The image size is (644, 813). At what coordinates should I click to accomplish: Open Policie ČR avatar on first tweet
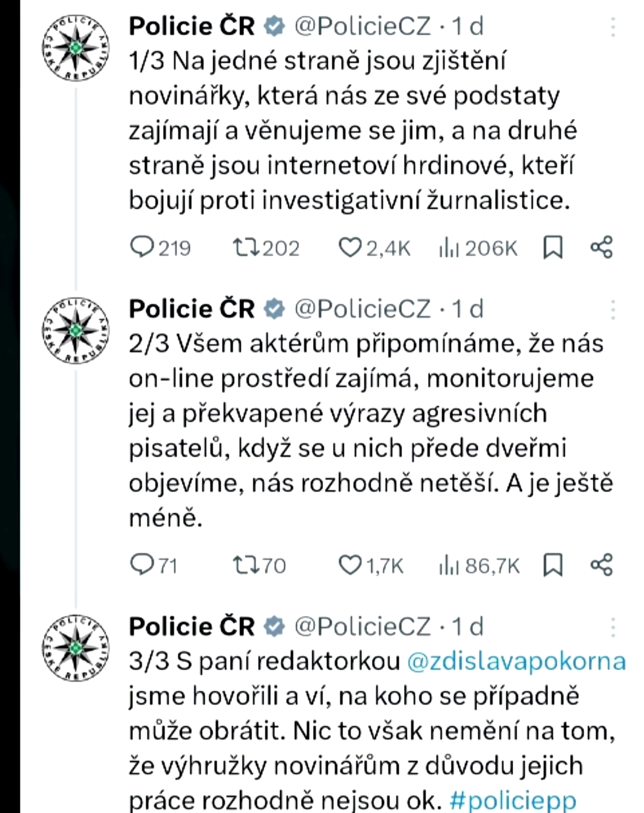click(76, 48)
